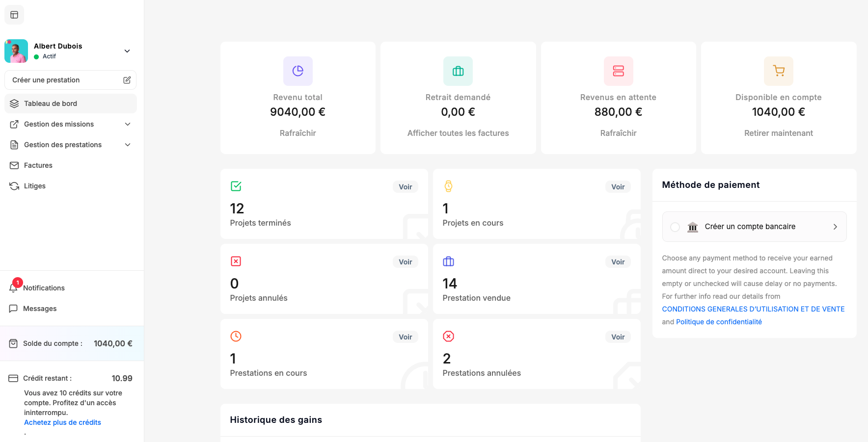This screenshot has width=868, height=442.
Task: Click the notification bell icon
Action: pos(13,288)
